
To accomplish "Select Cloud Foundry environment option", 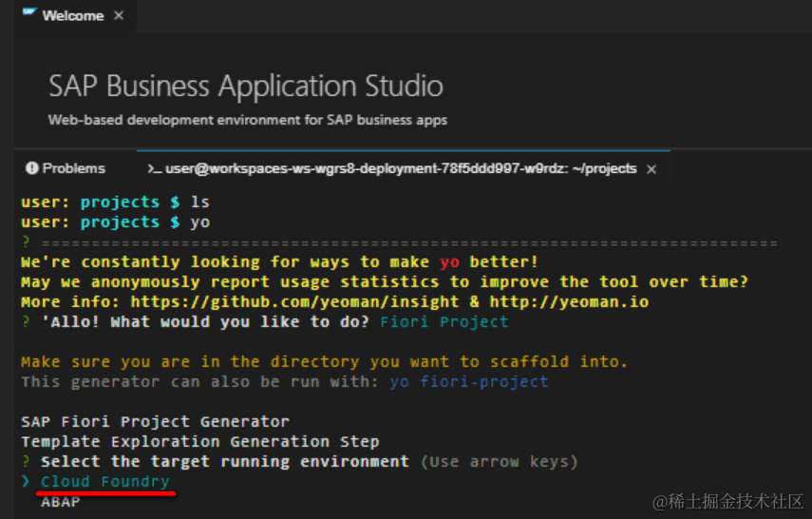I will pyautogui.click(x=104, y=482).
